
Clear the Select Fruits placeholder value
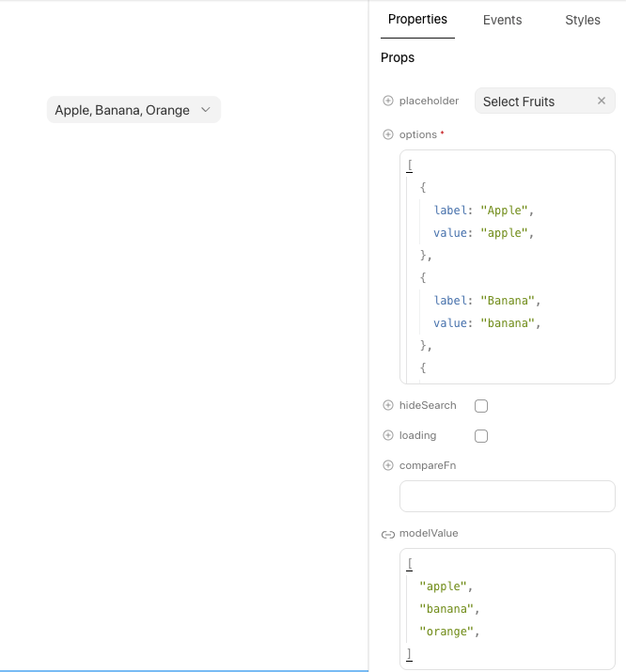[602, 102]
